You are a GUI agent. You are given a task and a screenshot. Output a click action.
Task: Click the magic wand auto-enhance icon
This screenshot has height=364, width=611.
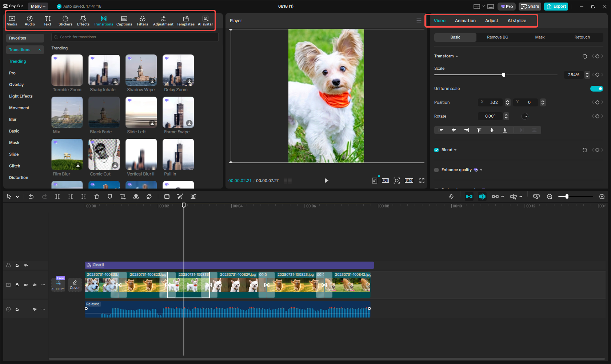point(180,197)
